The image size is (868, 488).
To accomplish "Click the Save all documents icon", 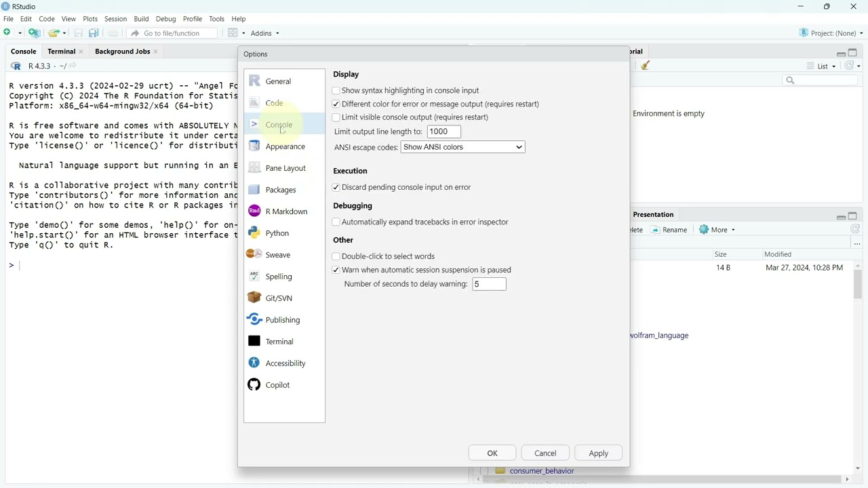I will (x=94, y=33).
